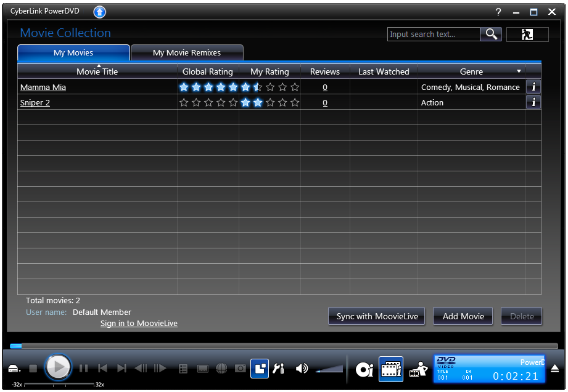568x392 pixels.
Task: Jump to previous chapter
Action: click(x=102, y=369)
